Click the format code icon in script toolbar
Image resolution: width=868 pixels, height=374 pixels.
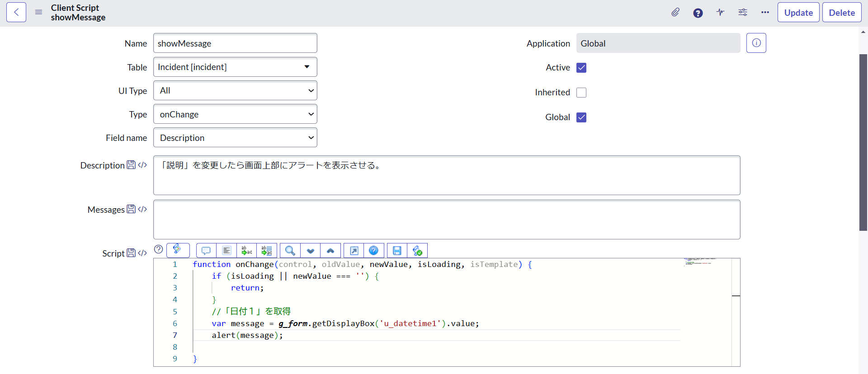226,251
